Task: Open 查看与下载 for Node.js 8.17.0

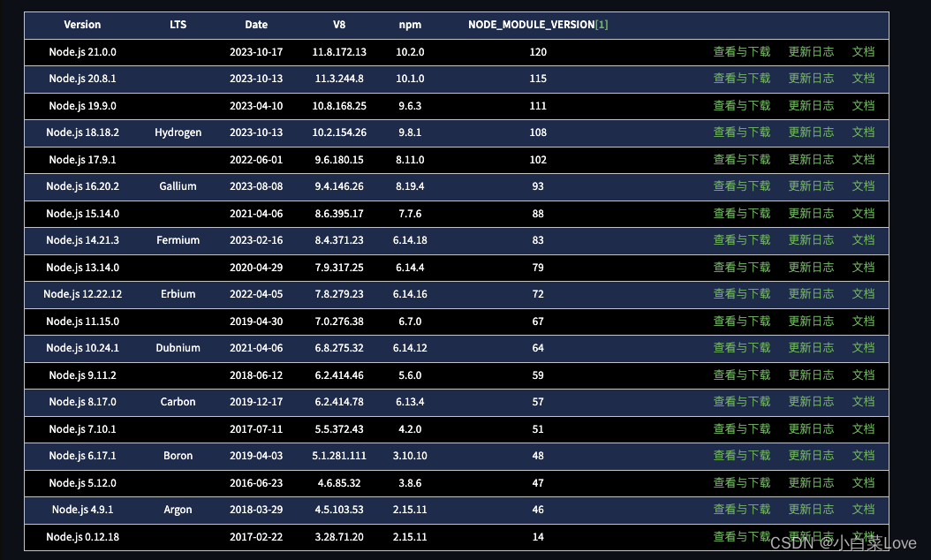Action: coord(742,401)
